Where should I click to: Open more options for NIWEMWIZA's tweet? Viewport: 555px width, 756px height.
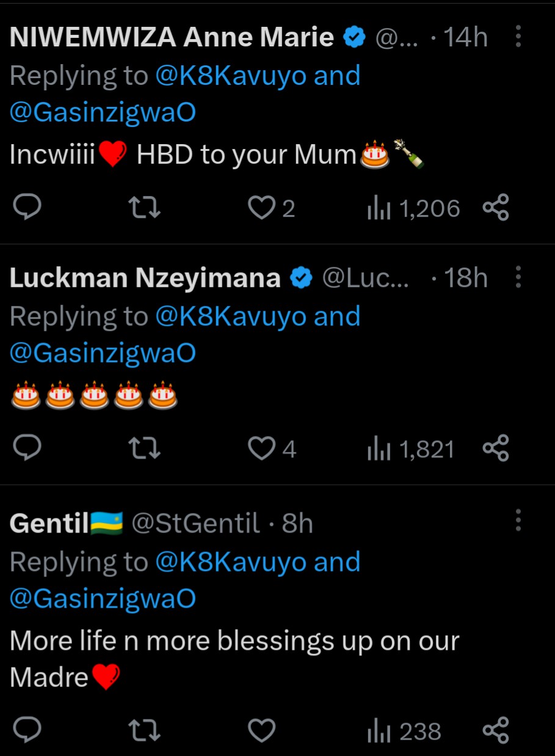coord(518,38)
